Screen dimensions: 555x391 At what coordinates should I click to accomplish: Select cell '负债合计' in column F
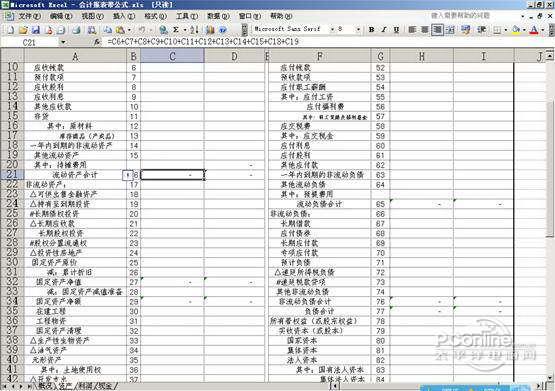pyautogui.click(x=319, y=311)
